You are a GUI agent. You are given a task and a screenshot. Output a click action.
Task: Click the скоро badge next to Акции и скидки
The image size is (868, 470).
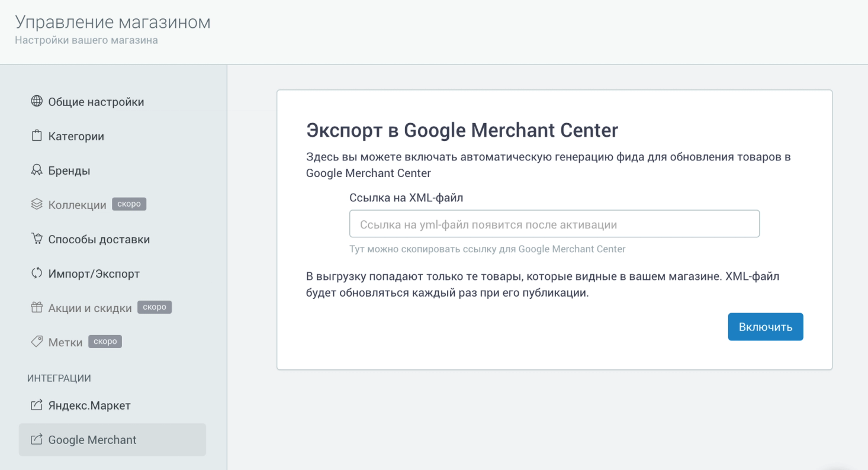155,307
